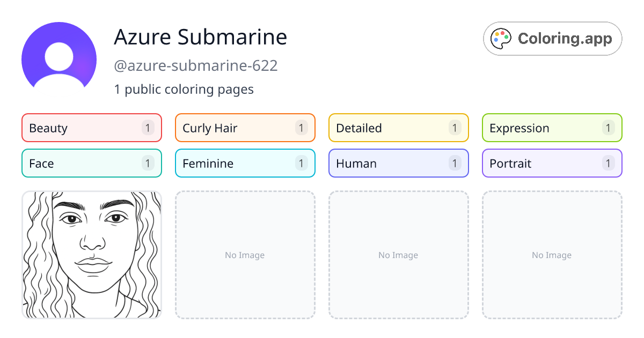Image resolution: width=644 pixels, height=338 pixels.
Task: Click the first No Image placeholder
Action: click(245, 255)
